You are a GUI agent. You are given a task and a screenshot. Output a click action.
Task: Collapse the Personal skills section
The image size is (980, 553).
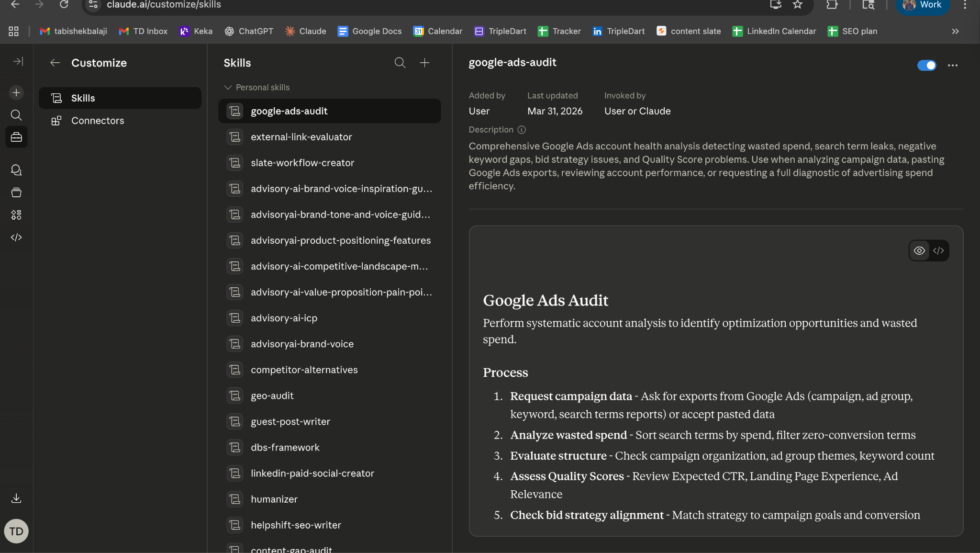228,88
